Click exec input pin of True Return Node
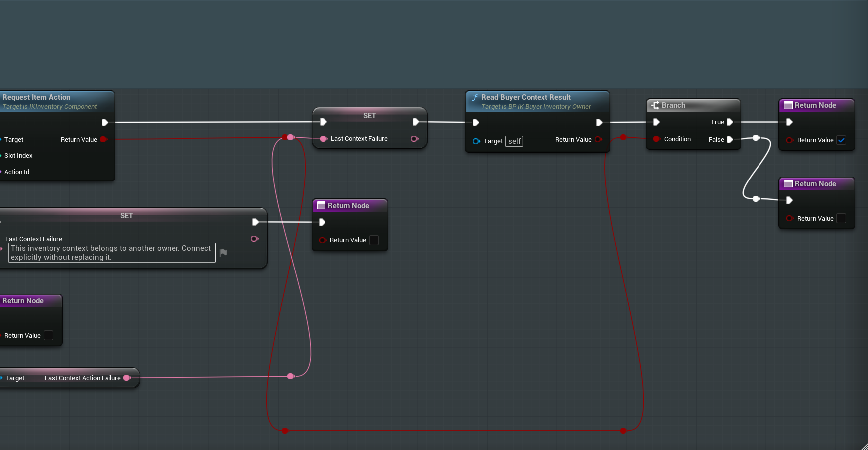Viewport: 868px width, 450px height. [789, 122]
